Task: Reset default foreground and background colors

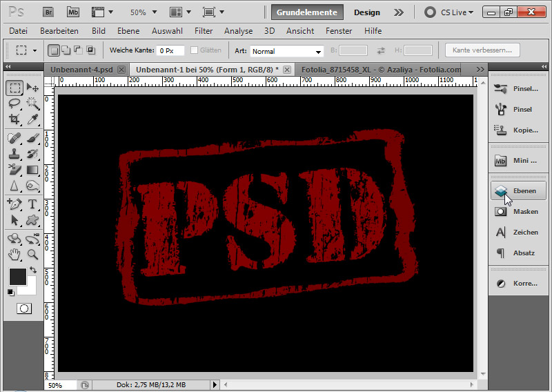Action: (11, 293)
